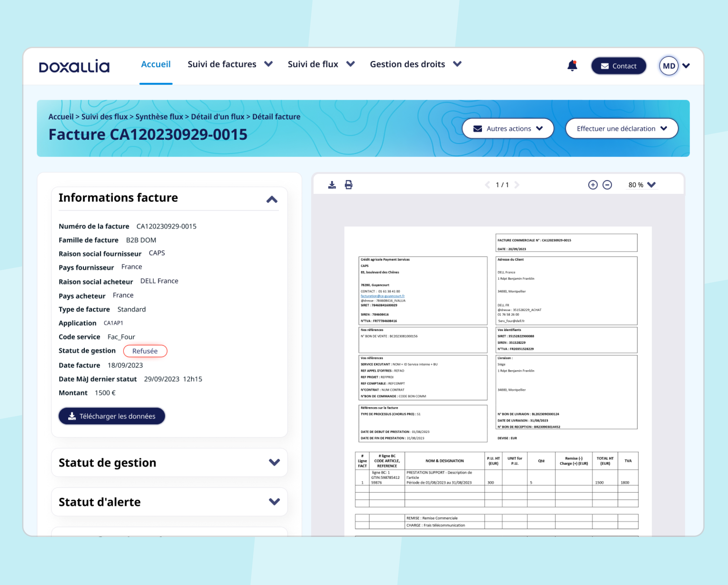Click REMISE : Remise Commerciale row
Image resolution: width=728 pixels, height=585 pixels.
[497, 518]
